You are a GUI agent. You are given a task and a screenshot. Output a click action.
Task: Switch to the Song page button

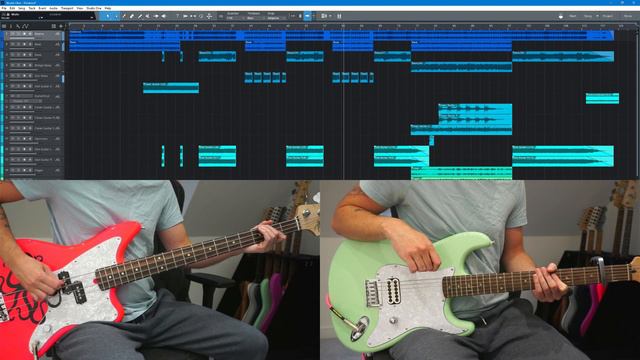click(x=588, y=16)
